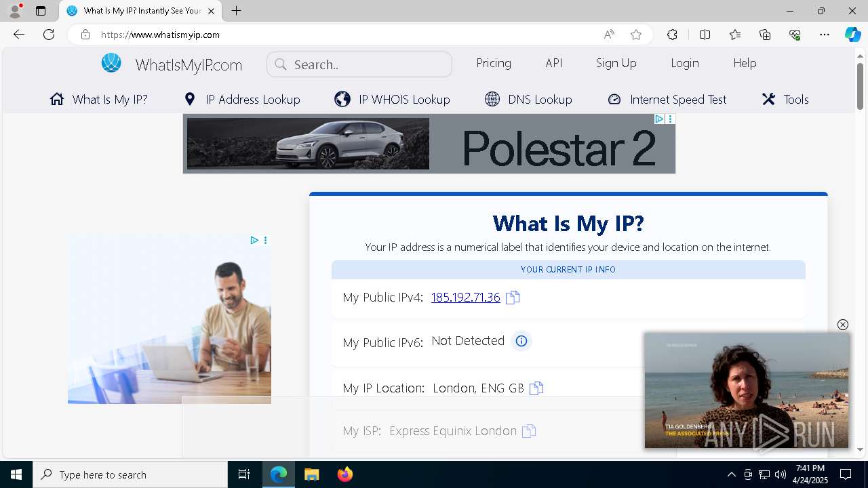
Task: Click the Sign Up link
Action: point(616,63)
